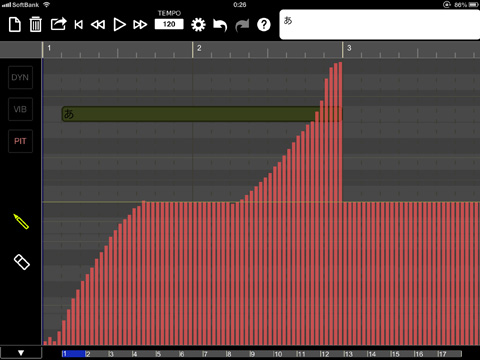
Task: Jump to section 5 in bottom navigator
Action: point(168,354)
